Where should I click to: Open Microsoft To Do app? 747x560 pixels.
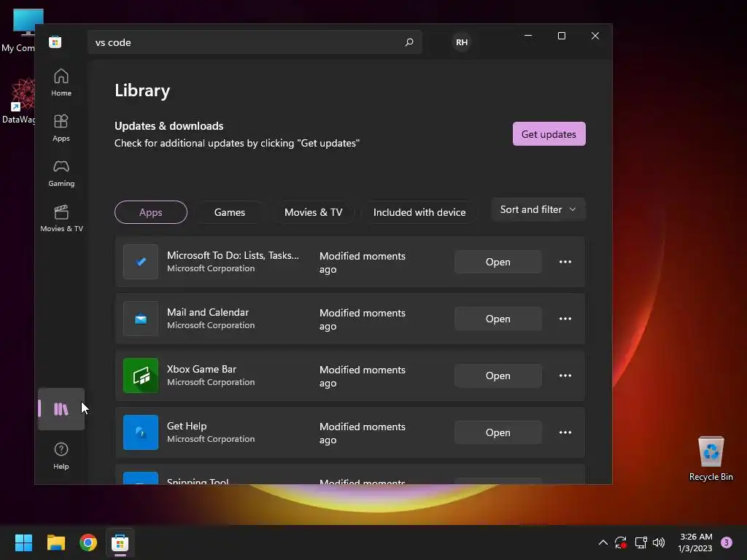tap(498, 262)
